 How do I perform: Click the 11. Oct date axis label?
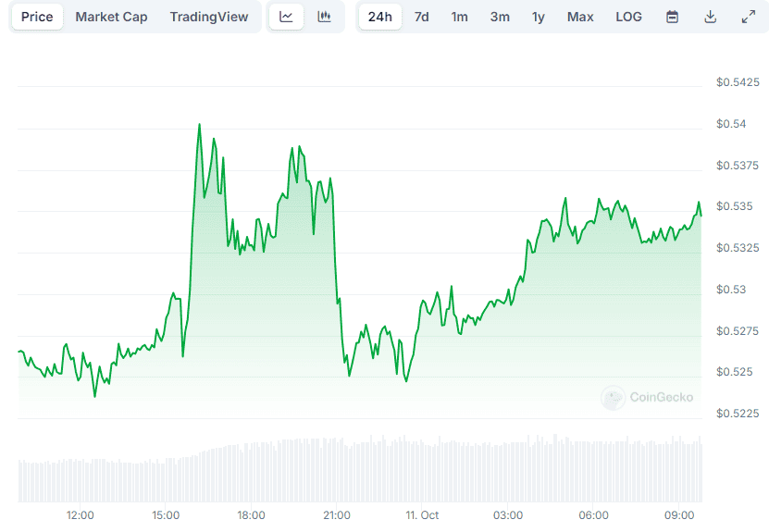(422, 515)
